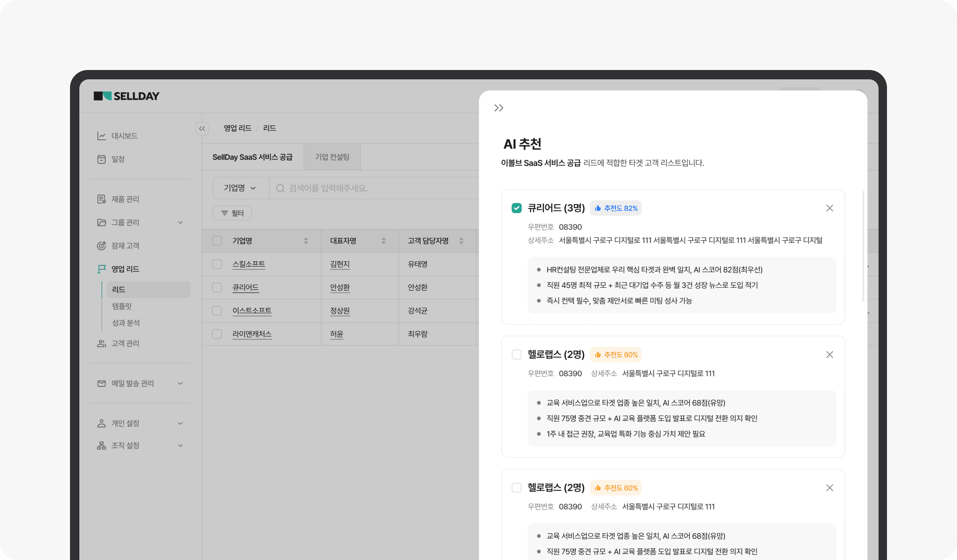Click the 잠재 고객 target icon
The height and width of the screenshot is (560, 957).
(102, 246)
